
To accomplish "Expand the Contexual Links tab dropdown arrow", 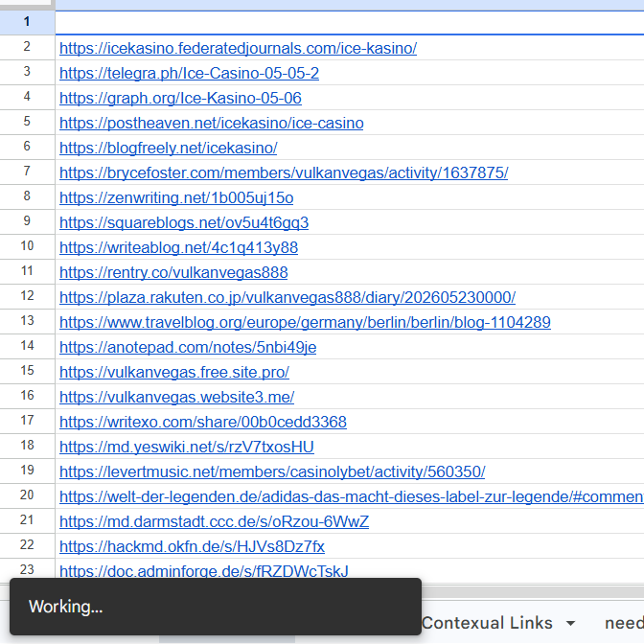I will coord(570,624).
